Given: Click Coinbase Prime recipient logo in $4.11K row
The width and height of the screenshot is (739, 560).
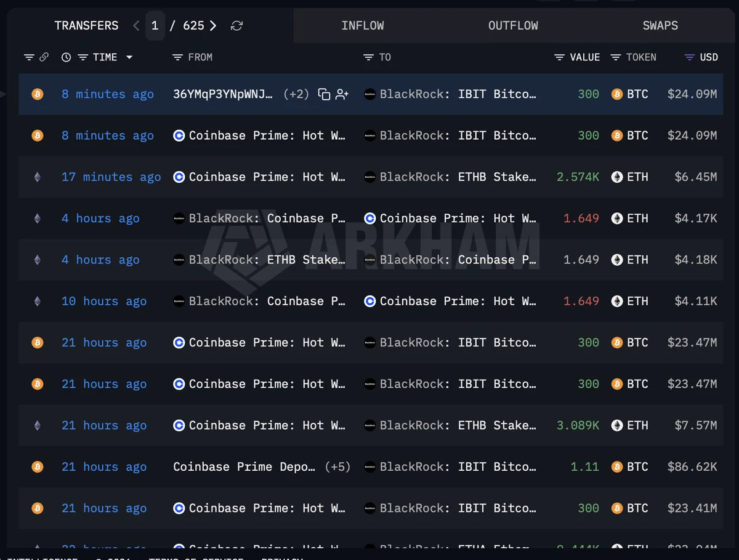Looking at the screenshot, I should click(369, 301).
